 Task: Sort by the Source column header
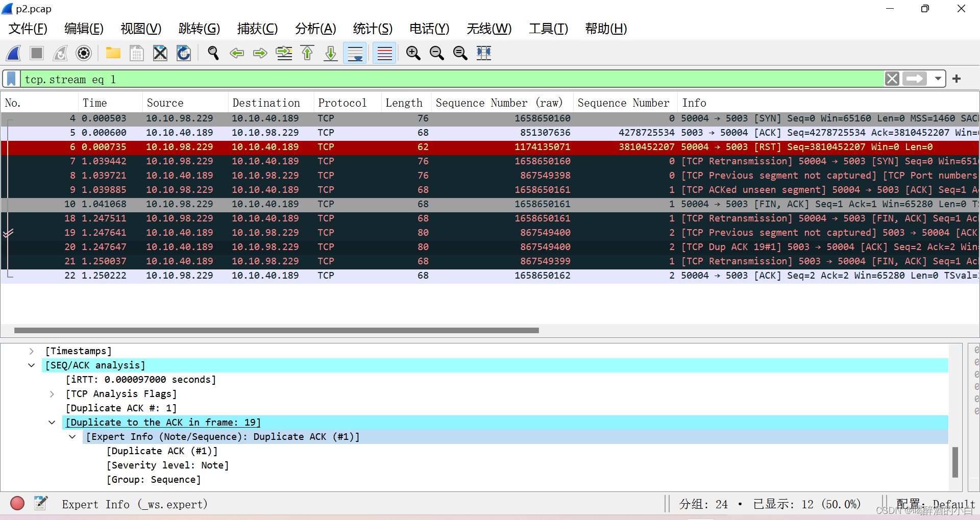pos(186,103)
